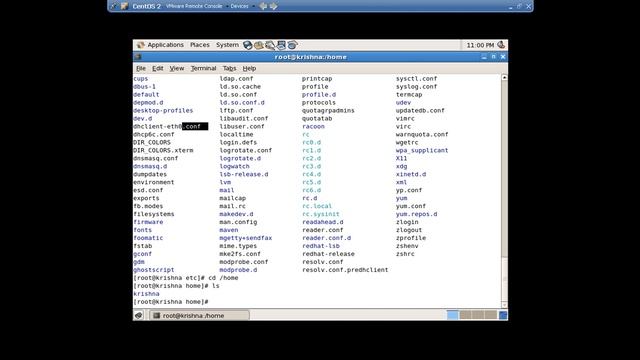The image size is (640, 360).
Task: Switch to the third workspace in switcher
Action: (x=478, y=315)
